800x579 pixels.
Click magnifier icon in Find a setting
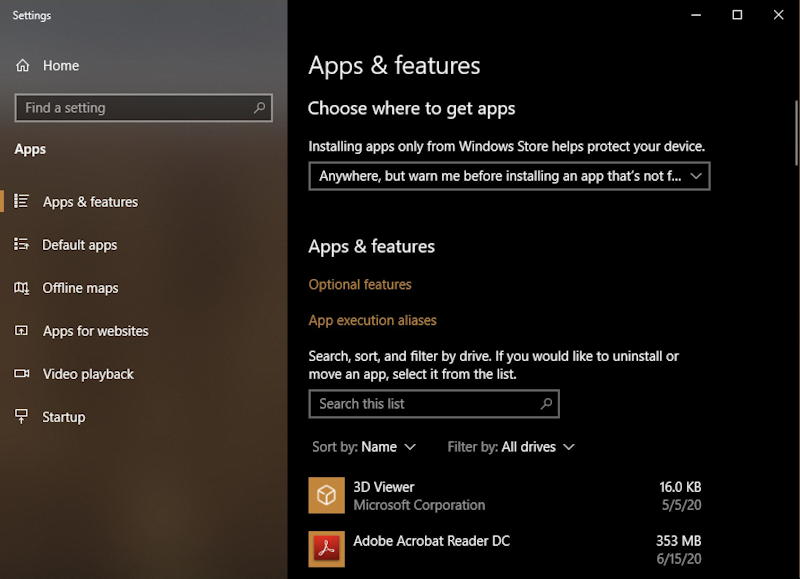259,108
